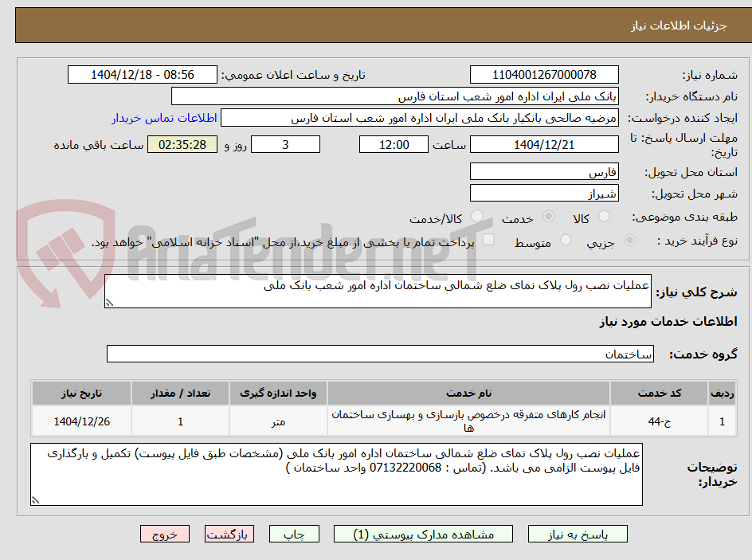Image resolution: width=752 pixels, height=560 pixels.
Task: Click the شرح کلی نیاز text area
Action: coord(378,291)
